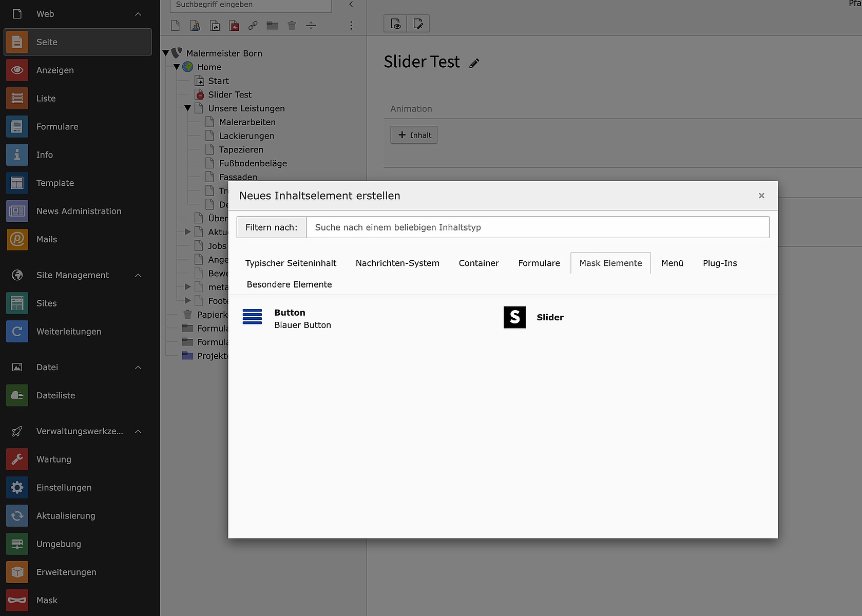Click the external link page icon
862x616 pixels.
253,26
